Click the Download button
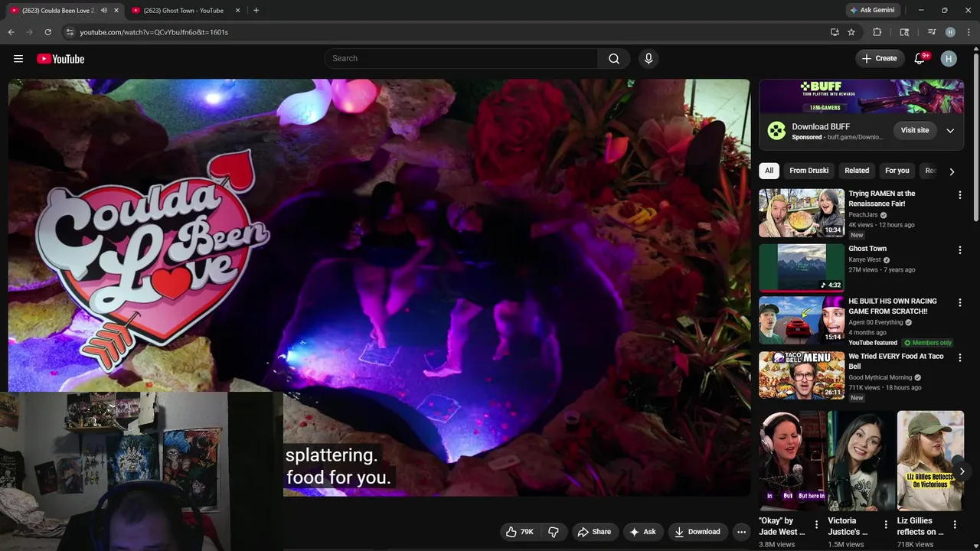The image size is (980, 551). pos(697,532)
